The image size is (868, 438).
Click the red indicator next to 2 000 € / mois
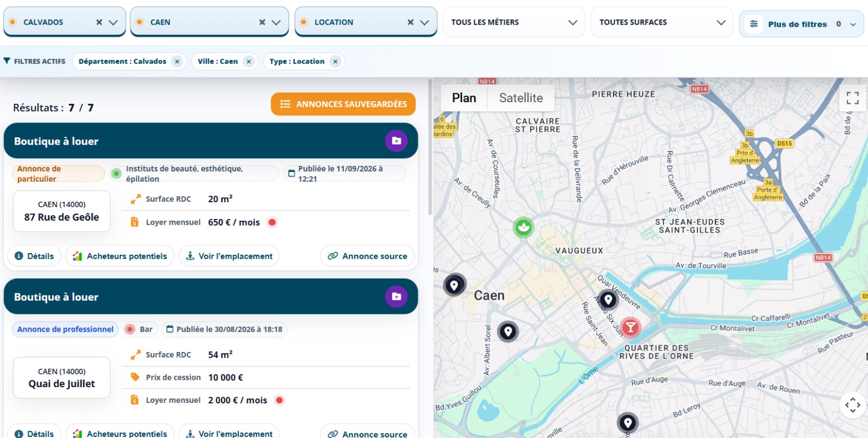280,400
